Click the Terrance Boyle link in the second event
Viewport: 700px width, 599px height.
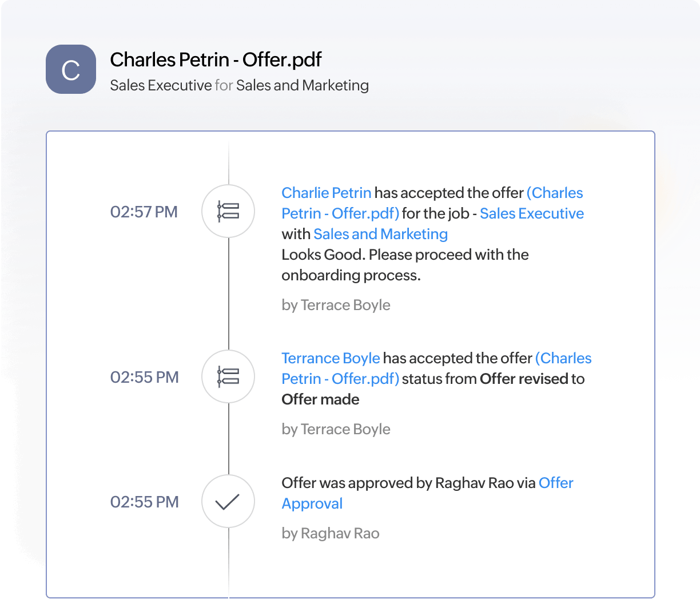point(331,358)
